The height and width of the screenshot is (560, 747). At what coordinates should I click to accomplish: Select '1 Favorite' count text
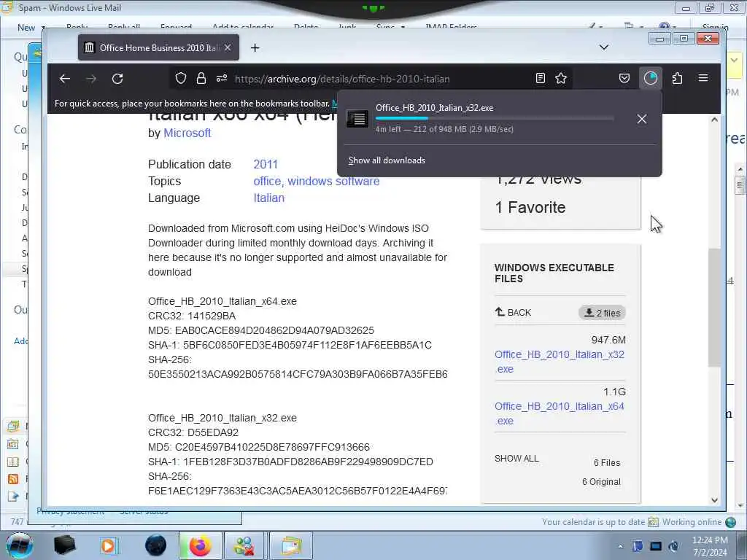pyautogui.click(x=530, y=208)
